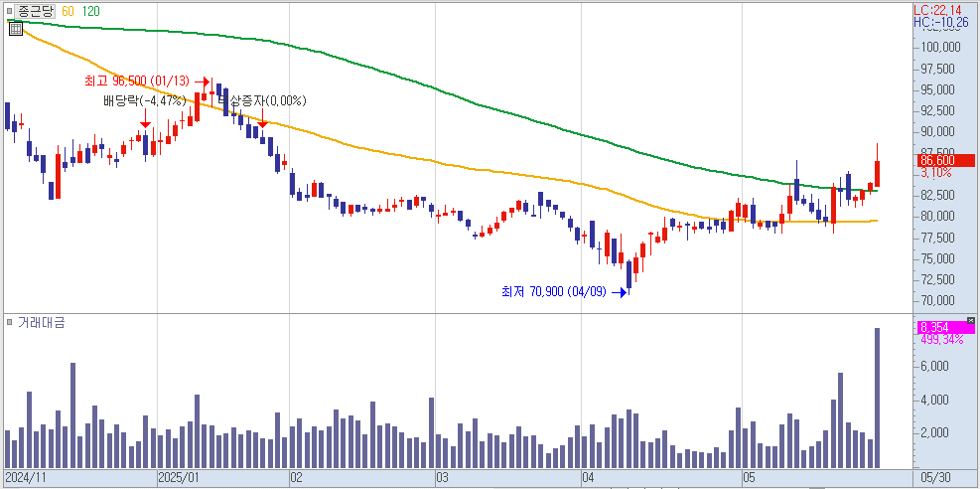Click the red 86,600 current price tag
Viewport: 980px width, 489px height.
point(945,160)
